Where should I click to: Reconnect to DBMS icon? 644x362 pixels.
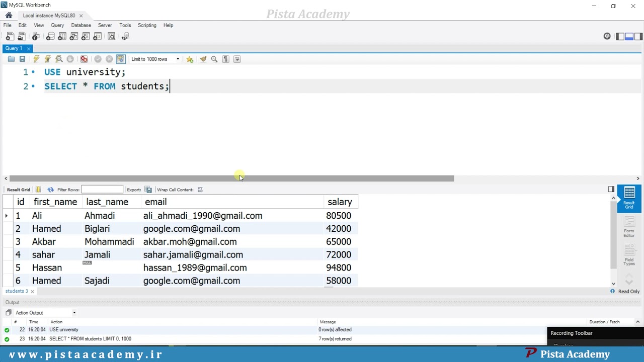pyautogui.click(x=125, y=36)
